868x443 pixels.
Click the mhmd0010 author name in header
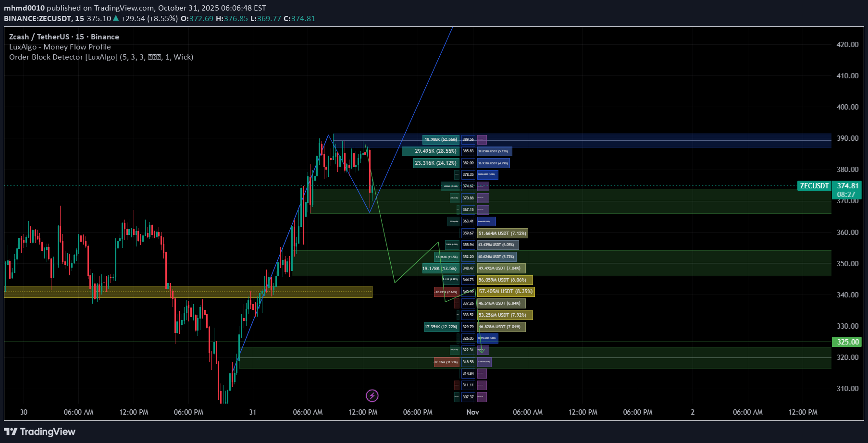pyautogui.click(x=25, y=8)
